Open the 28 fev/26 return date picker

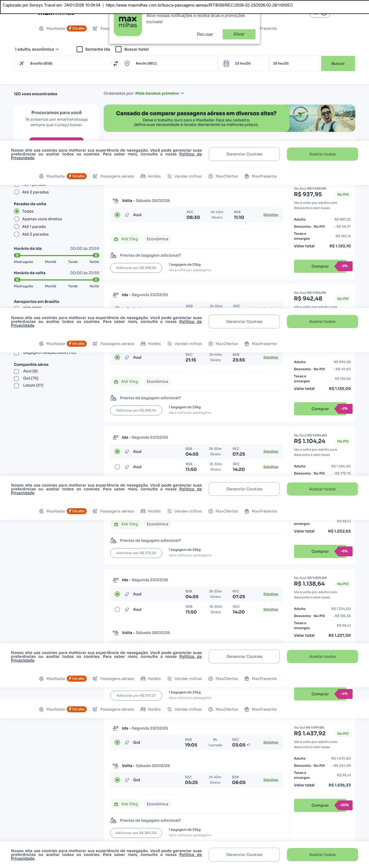coord(294,63)
